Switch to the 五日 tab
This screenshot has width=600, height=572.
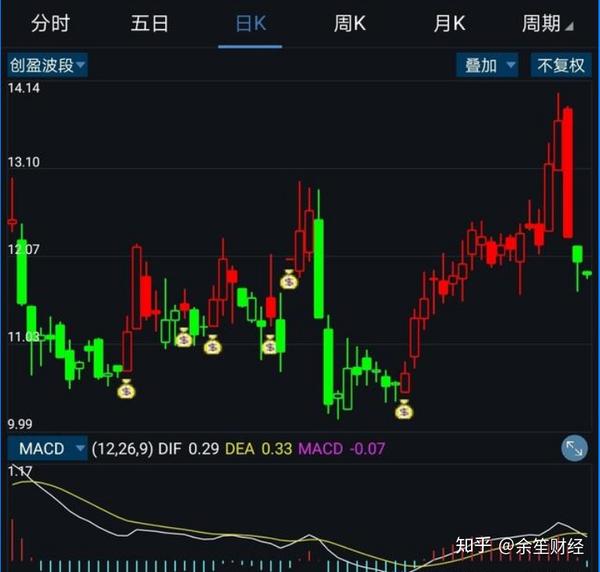(149, 23)
